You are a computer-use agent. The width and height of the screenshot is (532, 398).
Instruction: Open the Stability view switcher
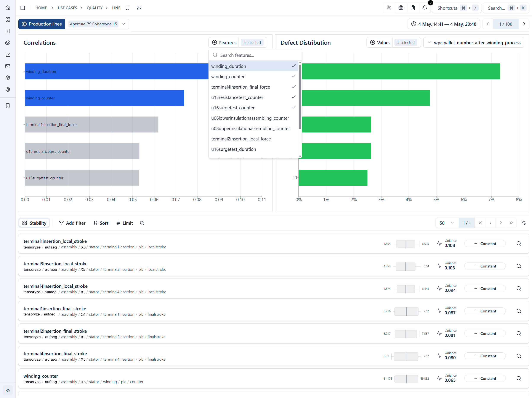pyautogui.click(x=34, y=223)
